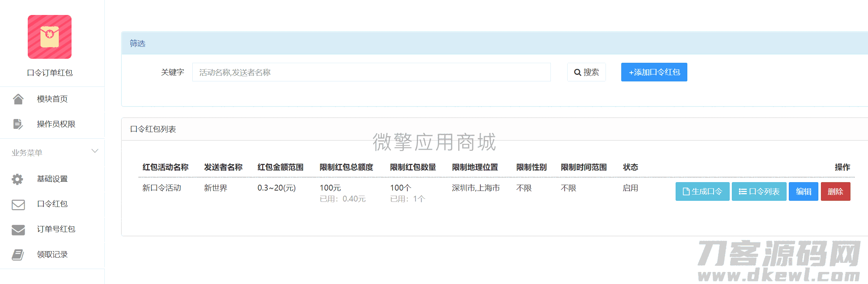
Task: Open 口令列表 for 新口令活动
Action: 759,192
